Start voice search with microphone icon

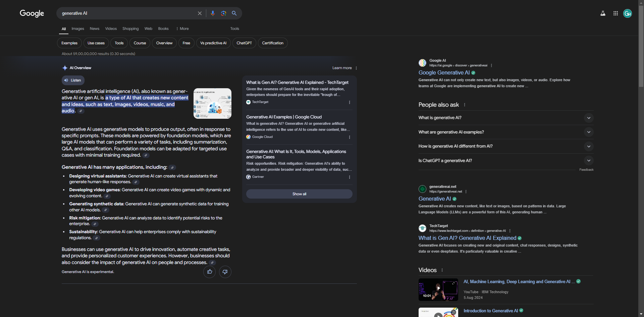(x=213, y=13)
